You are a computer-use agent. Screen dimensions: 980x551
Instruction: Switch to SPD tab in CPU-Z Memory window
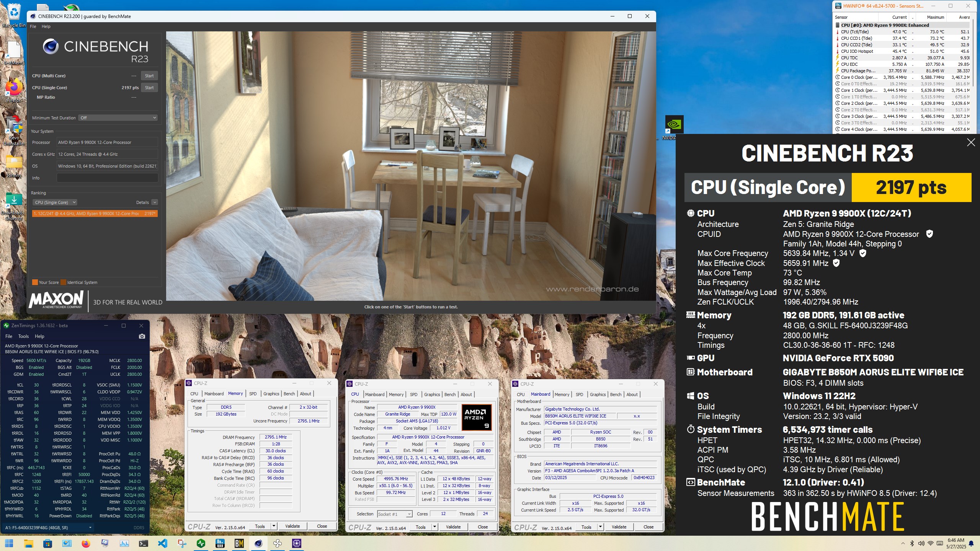point(253,394)
